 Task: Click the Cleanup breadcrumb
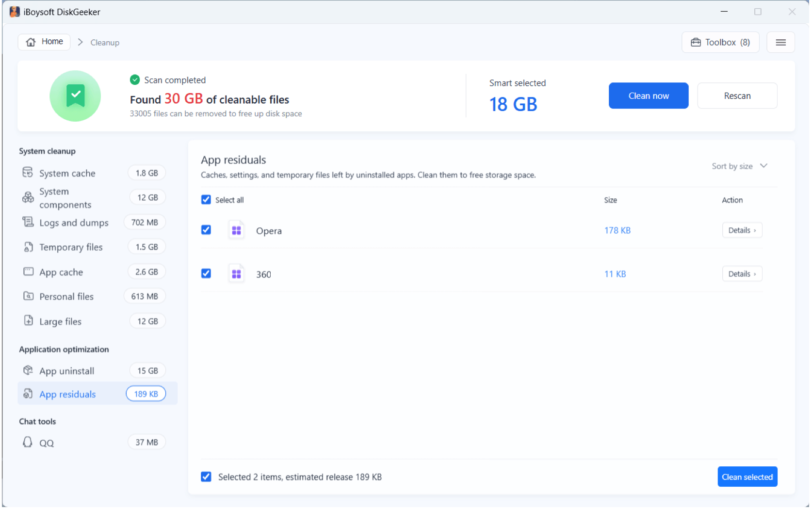pos(105,43)
